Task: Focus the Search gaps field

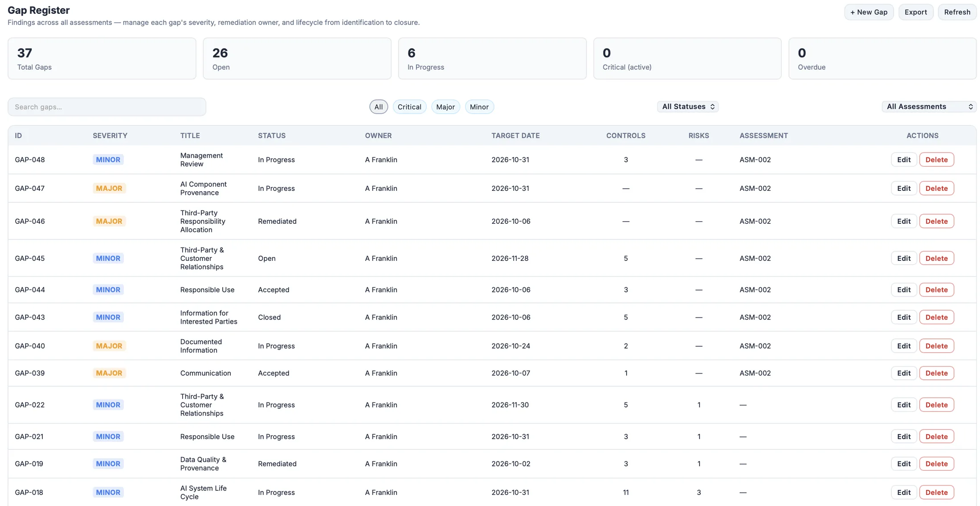Action: point(107,107)
